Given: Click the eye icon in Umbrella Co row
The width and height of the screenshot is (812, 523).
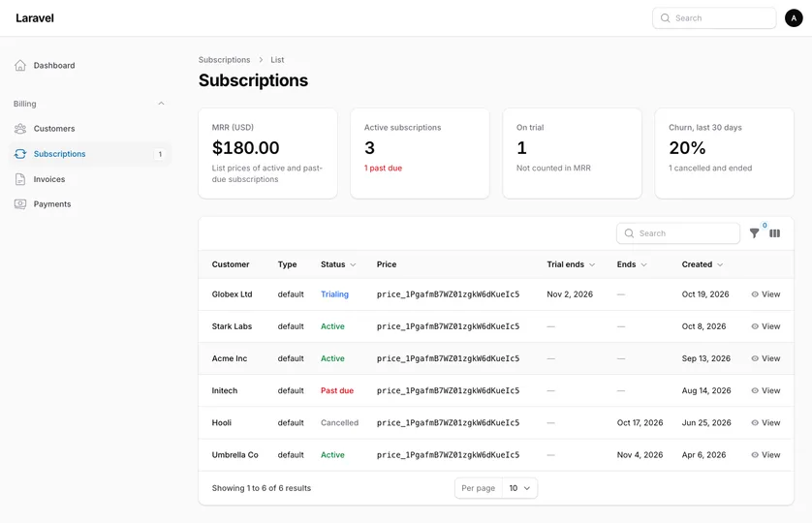Looking at the screenshot, I should click(x=755, y=454).
